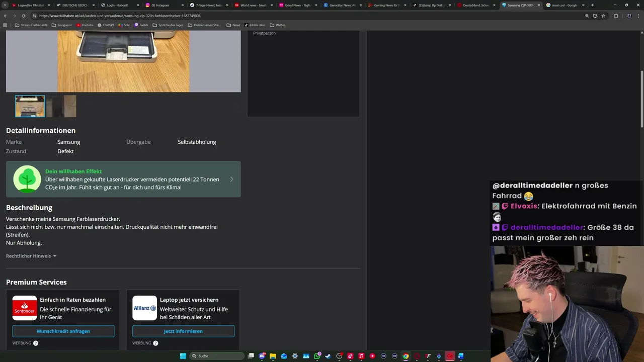Open the Stream Dashboards bookmark folder
The width and height of the screenshot is (644, 362).
tap(31, 25)
